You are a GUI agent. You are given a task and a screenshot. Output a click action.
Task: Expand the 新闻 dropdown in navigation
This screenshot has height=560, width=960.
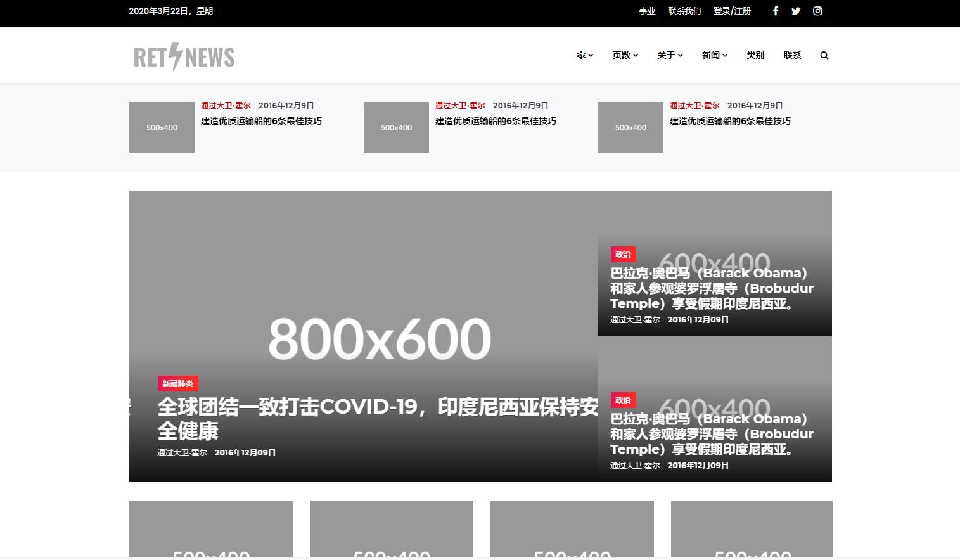point(714,55)
